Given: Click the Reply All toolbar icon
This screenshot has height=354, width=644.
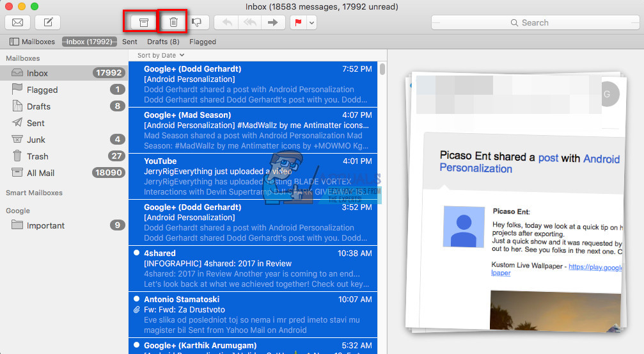Looking at the screenshot, I should tap(249, 22).
